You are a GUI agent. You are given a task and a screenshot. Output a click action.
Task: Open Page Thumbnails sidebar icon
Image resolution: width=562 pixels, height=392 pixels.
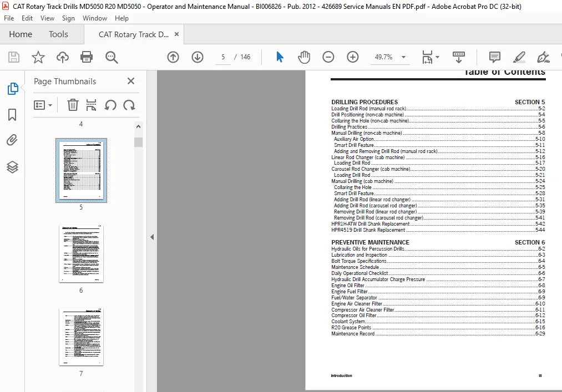(13, 89)
